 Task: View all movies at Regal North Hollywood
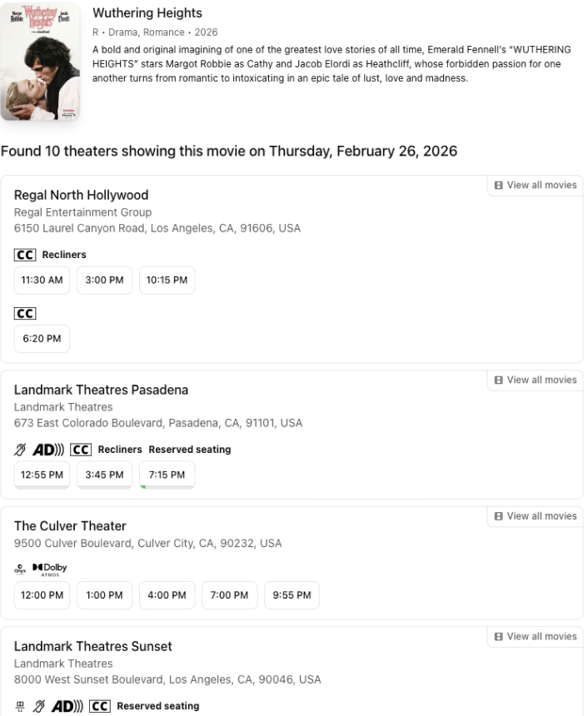[x=535, y=186]
